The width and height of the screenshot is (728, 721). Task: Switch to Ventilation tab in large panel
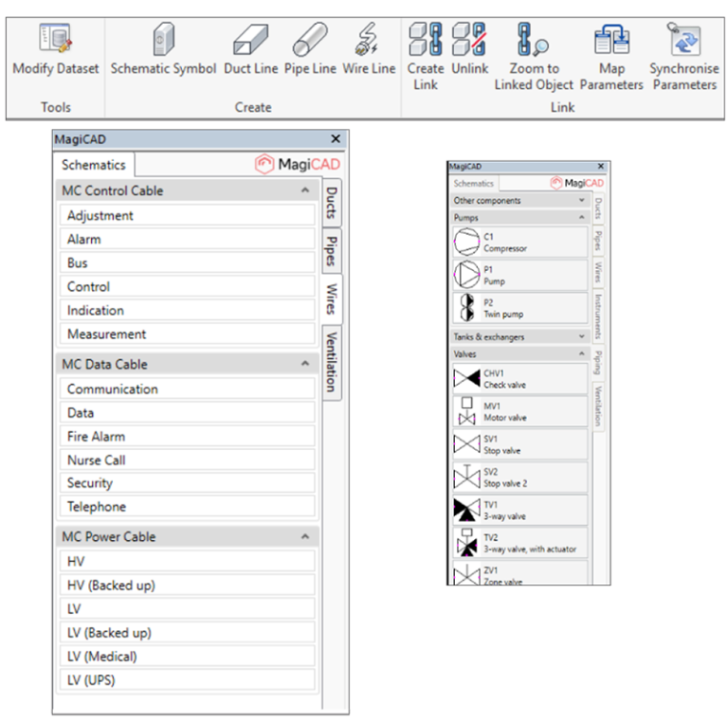332,362
